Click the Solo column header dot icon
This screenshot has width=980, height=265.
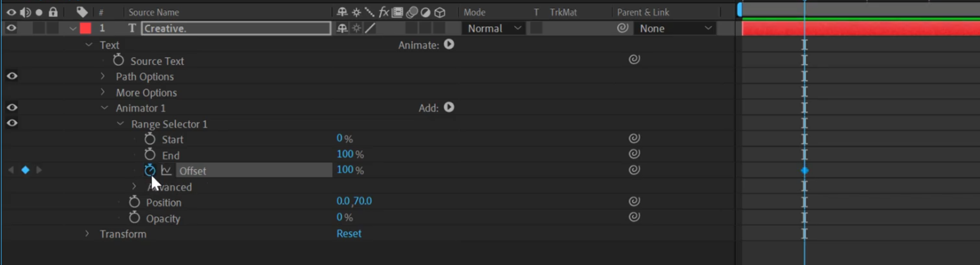(x=39, y=12)
